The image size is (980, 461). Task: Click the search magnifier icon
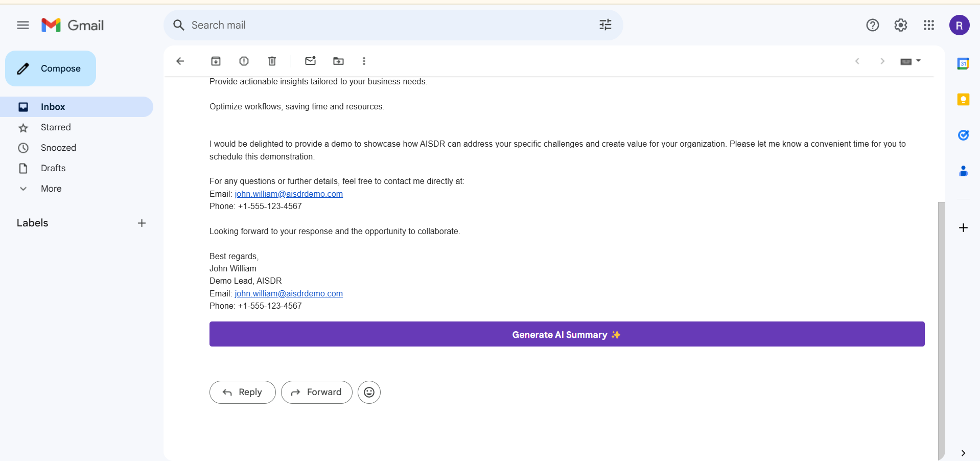click(x=178, y=25)
